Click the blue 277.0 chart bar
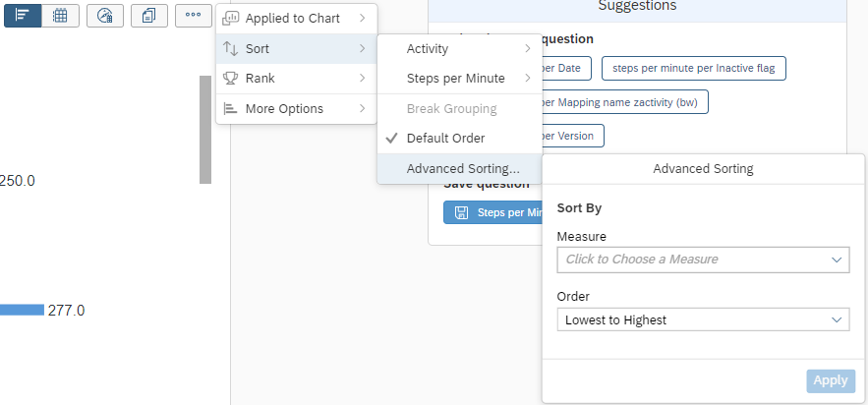The height and width of the screenshot is (405, 868). click(x=22, y=311)
